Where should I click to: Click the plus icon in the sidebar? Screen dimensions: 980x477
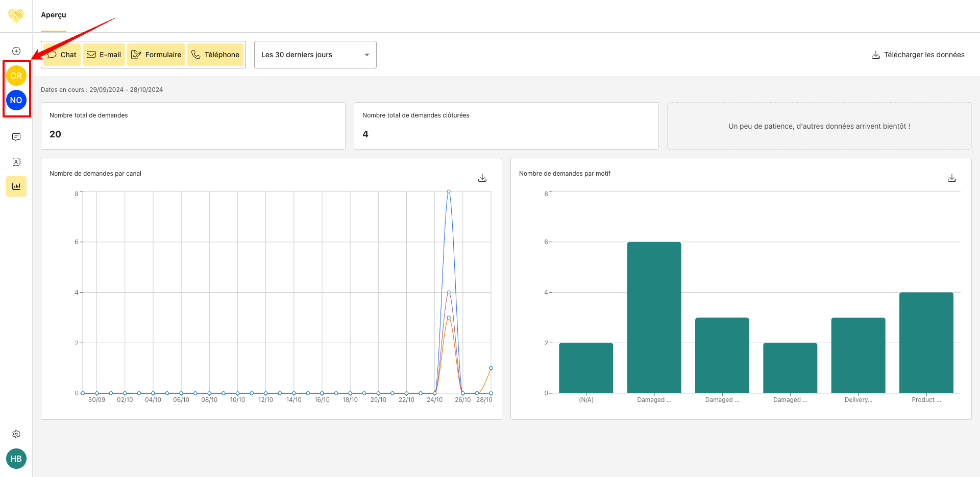pyautogui.click(x=16, y=51)
